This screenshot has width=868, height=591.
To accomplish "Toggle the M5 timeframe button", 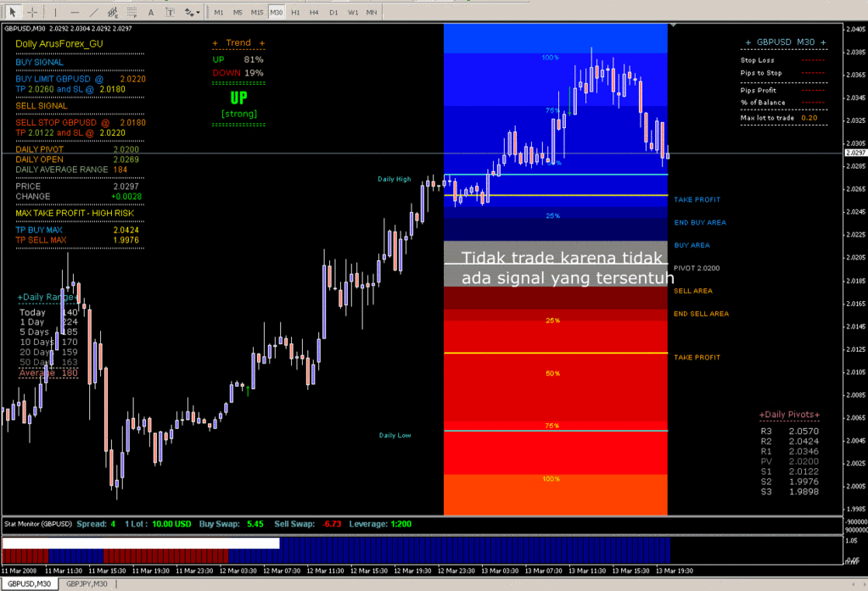I will pyautogui.click(x=238, y=12).
